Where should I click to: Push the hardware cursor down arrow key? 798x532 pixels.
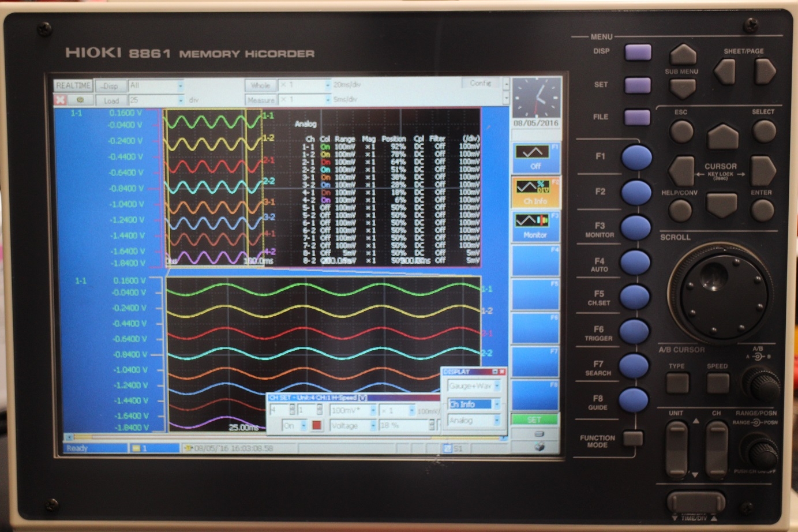coord(722,204)
